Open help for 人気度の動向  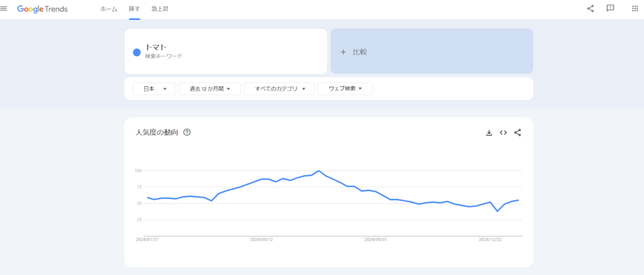click(x=187, y=132)
